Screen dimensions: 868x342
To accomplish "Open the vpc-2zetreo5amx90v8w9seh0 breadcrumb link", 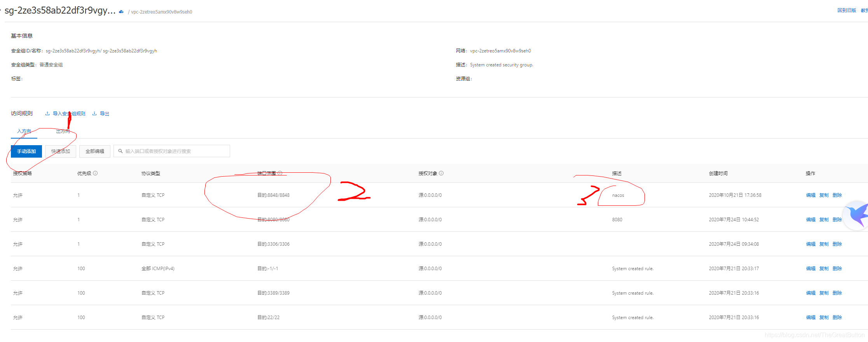I will tap(162, 12).
